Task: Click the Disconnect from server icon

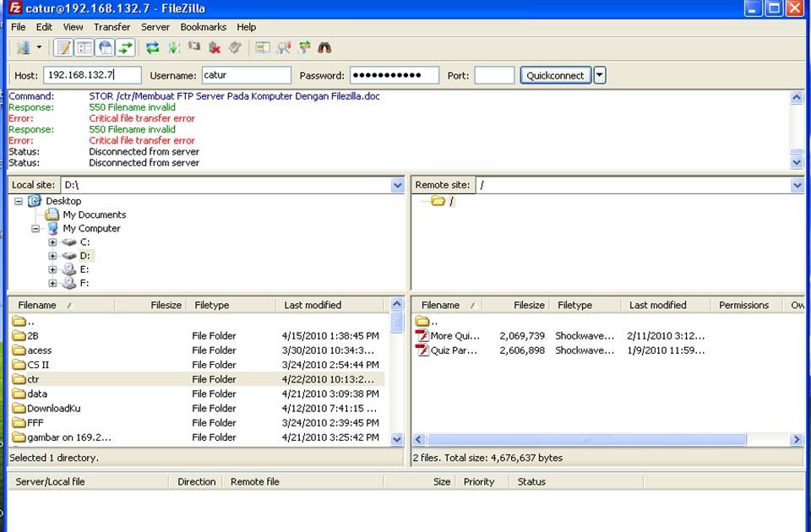Action: pyautogui.click(x=215, y=48)
